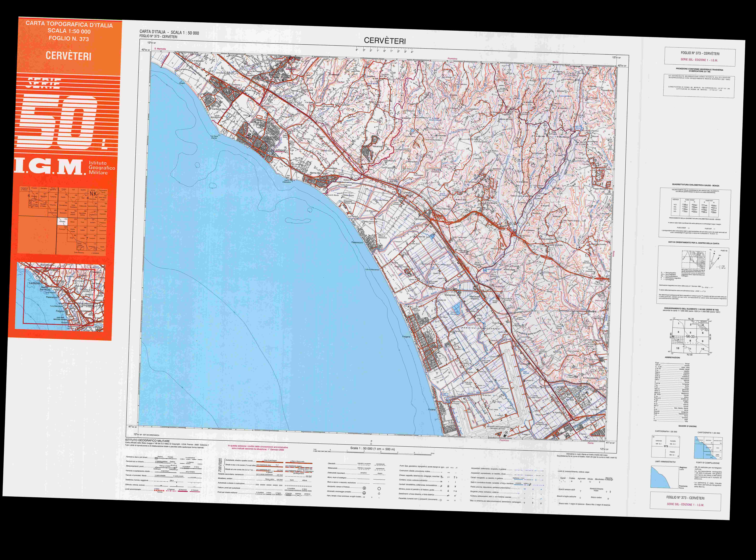Viewport: 756px width, 560px height.
Task: Click the "FONTI DI COMPILAZIONE" heading
Action: pos(708,463)
